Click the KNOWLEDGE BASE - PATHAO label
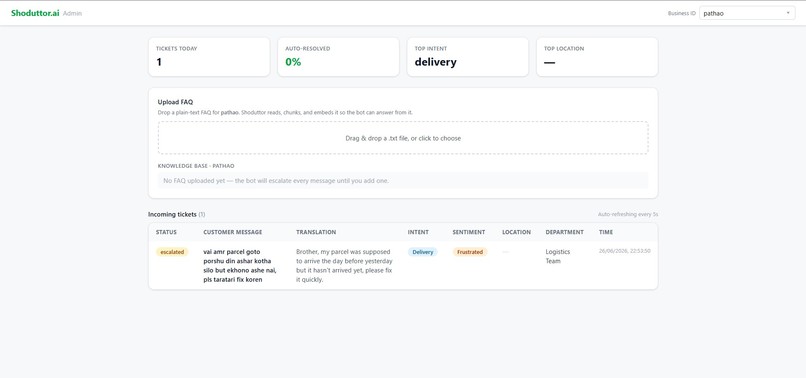The image size is (806, 378). tap(196, 166)
